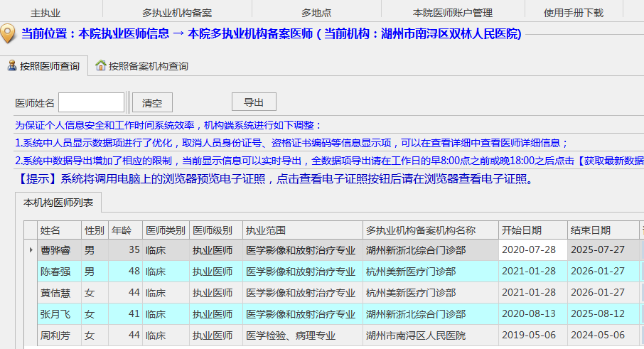Image resolution: width=644 pixels, height=349 pixels.
Task: Open 使用手册下载 from the top menu
Action: pyautogui.click(x=573, y=13)
